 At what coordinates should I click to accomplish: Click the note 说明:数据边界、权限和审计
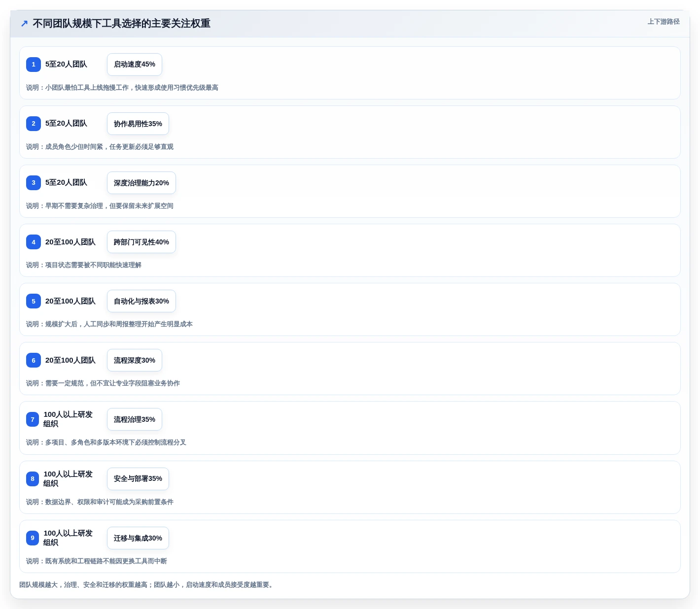pos(100,502)
